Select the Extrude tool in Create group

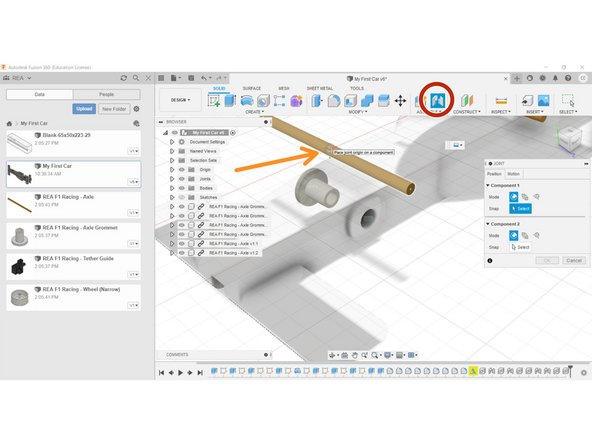click(230, 100)
